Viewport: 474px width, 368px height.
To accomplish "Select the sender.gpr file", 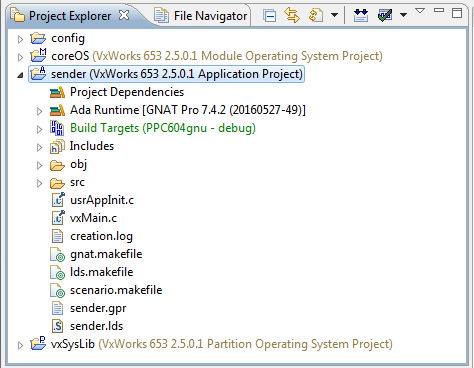I will coord(98,308).
